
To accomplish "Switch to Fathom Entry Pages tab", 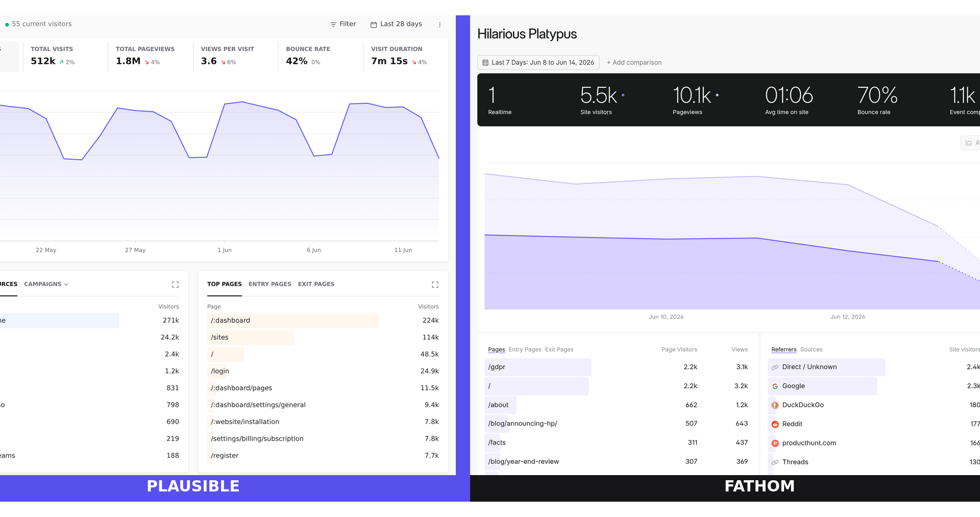I will point(525,349).
